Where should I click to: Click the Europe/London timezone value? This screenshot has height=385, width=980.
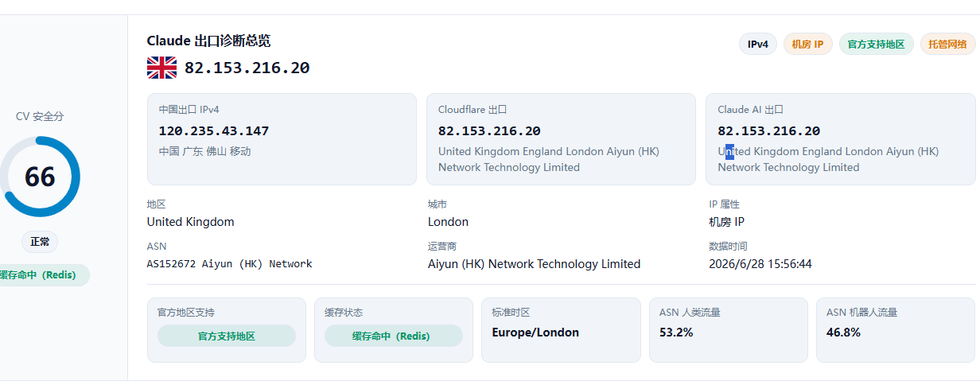tap(535, 332)
